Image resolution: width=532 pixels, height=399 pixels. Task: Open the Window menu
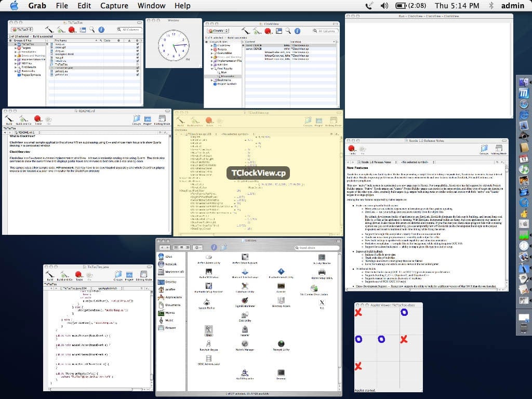pos(151,6)
